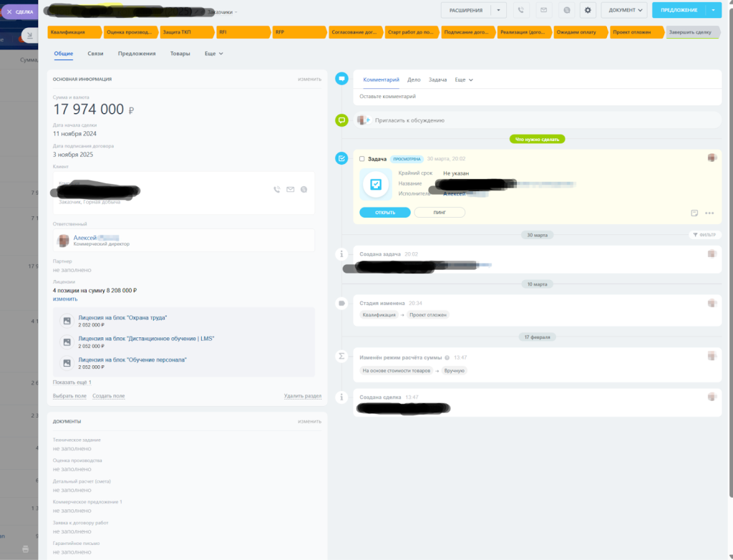The height and width of the screenshot is (560, 733).
Task: Click the email icon in the client card
Action: (x=290, y=190)
